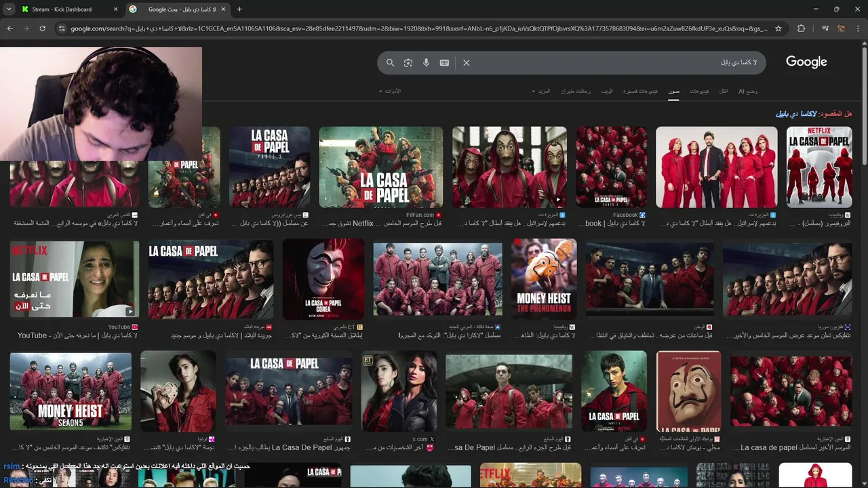
Task: Switch to the رحلات طيران tab
Action: (x=575, y=91)
